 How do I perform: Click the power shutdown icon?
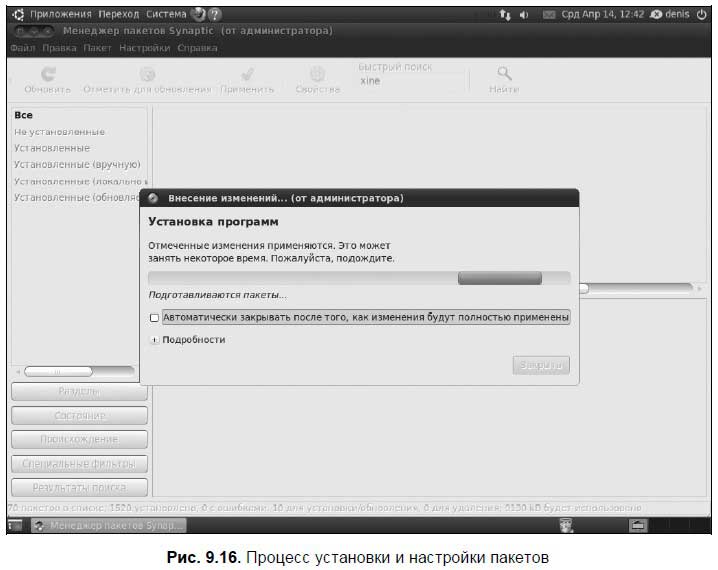702,15
